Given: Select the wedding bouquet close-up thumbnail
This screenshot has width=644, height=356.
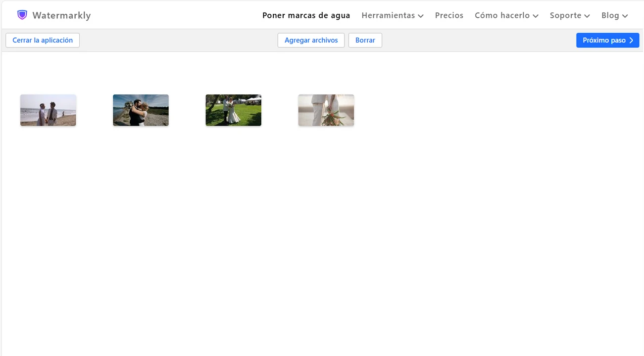Looking at the screenshot, I should point(326,110).
